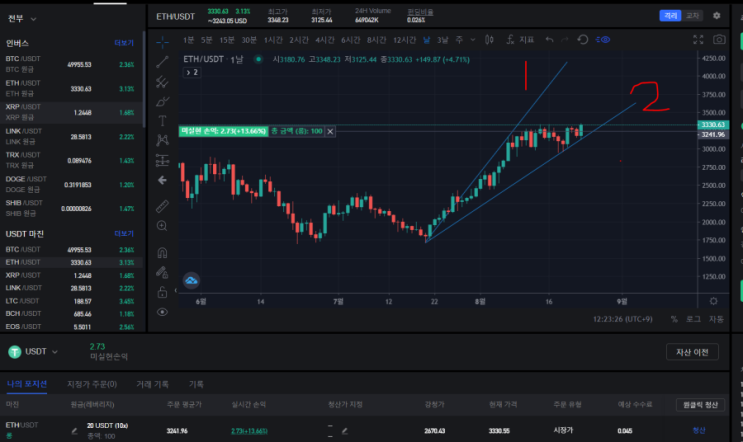The height and width of the screenshot is (442, 743).
Task: Click the 원클릭 청산 button
Action: pos(700,405)
